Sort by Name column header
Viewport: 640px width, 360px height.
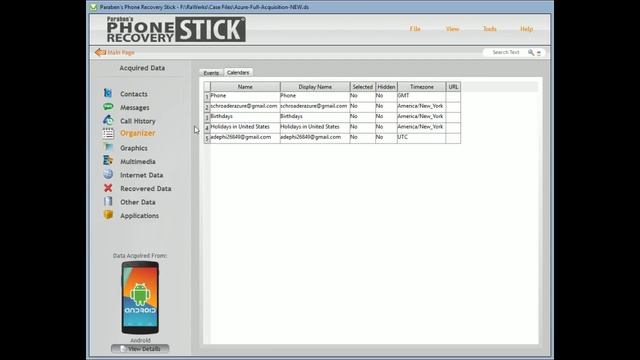pos(245,87)
